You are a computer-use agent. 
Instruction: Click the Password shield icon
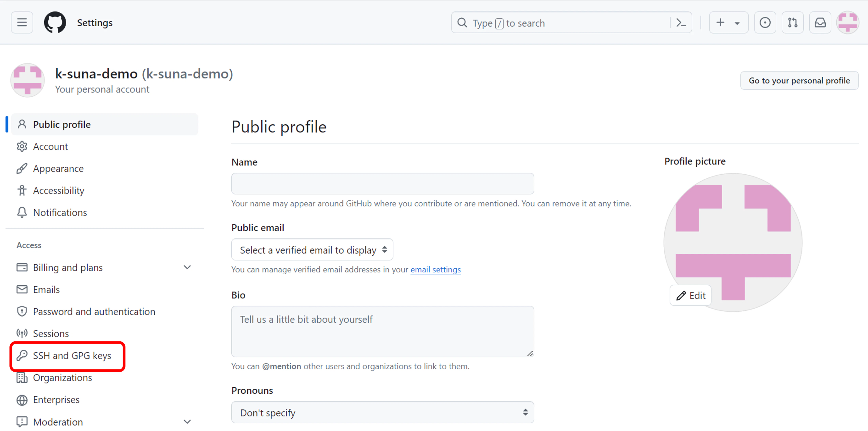22,311
